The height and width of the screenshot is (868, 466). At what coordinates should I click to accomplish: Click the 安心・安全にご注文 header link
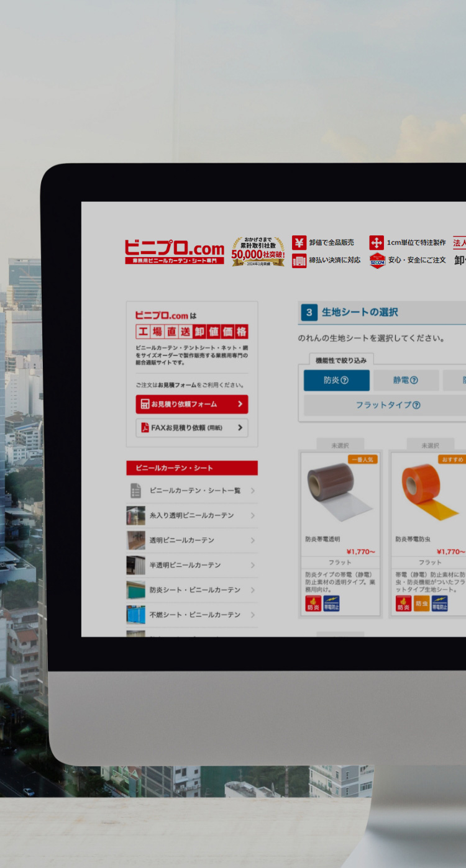(417, 261)
